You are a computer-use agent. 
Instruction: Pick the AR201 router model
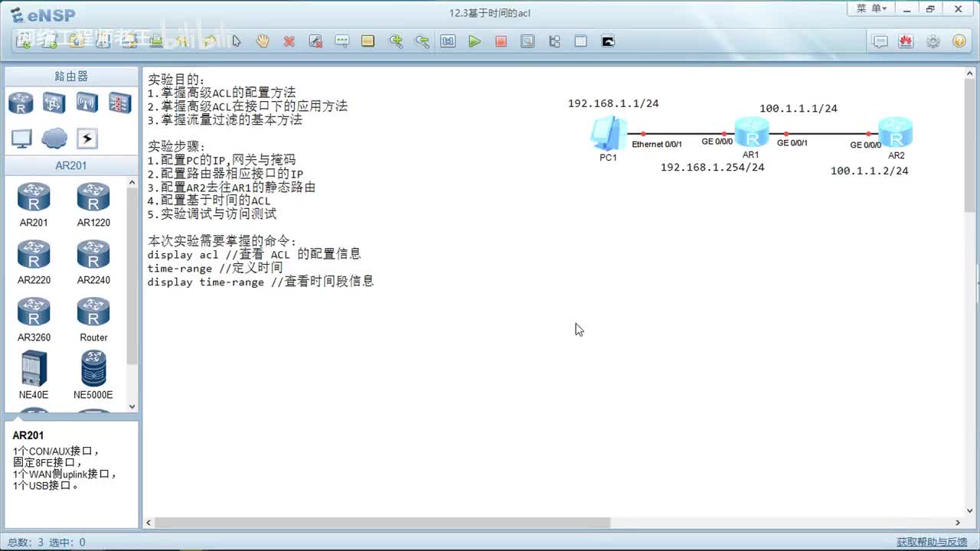[34, 205]
